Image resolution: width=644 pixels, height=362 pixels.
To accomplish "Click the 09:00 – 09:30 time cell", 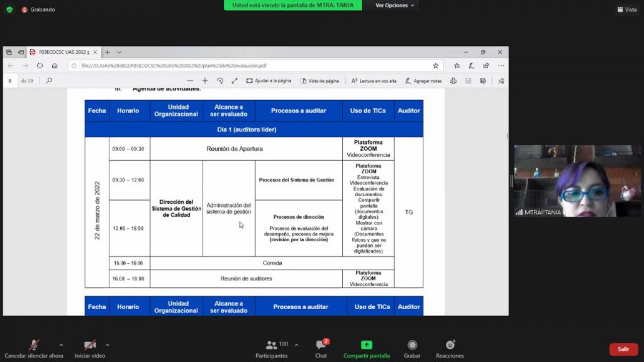I will coord(129,149).
